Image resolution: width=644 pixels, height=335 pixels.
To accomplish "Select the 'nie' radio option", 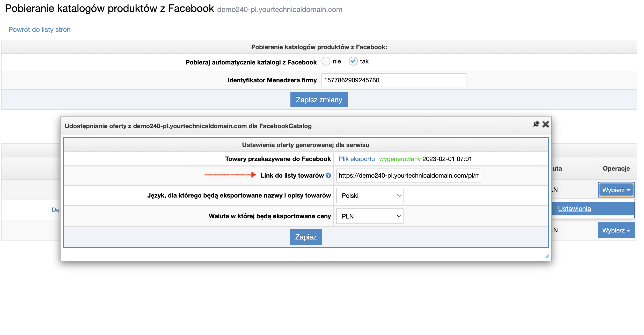I will coord(326,61).
